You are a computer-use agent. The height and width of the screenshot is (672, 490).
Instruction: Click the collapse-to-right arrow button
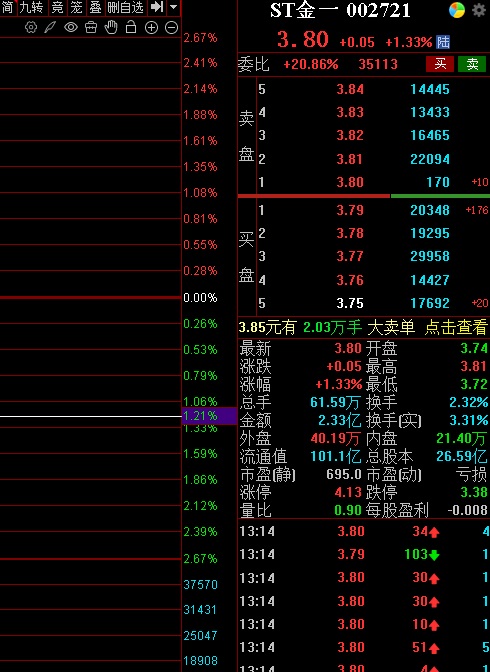(157, 7)
